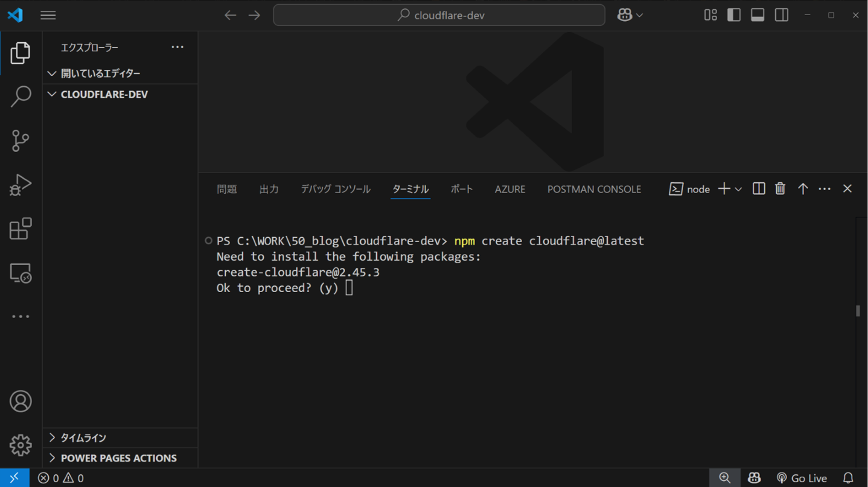Expand the POWER PAGES ACTIONS section
The image size is (868, 487).
point(120,458)
